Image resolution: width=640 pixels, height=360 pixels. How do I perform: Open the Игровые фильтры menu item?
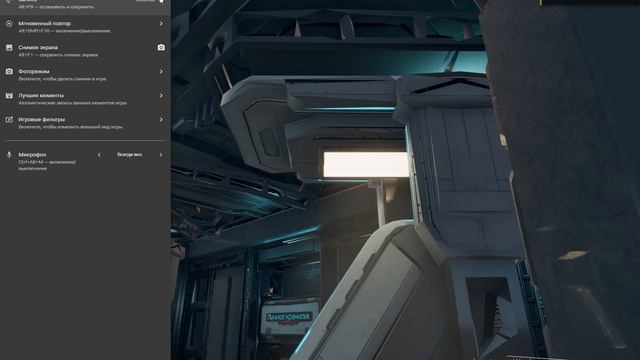tap(85, 123)
